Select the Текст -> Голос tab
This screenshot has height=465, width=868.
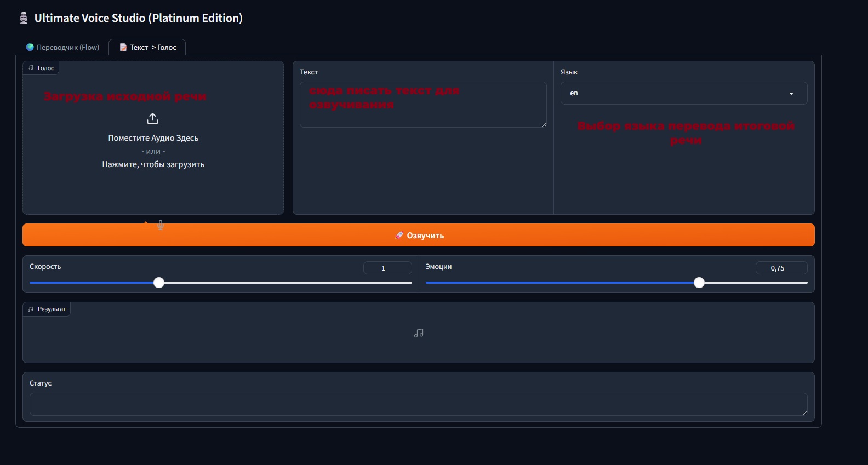(147, 48)
